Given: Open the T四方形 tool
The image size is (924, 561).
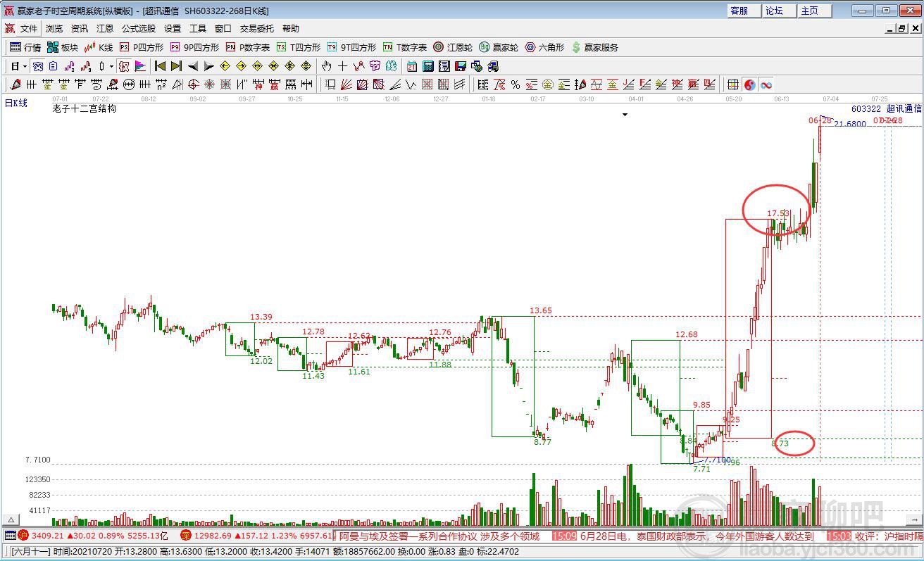Looking at the screenshot, I should [298, 47].
